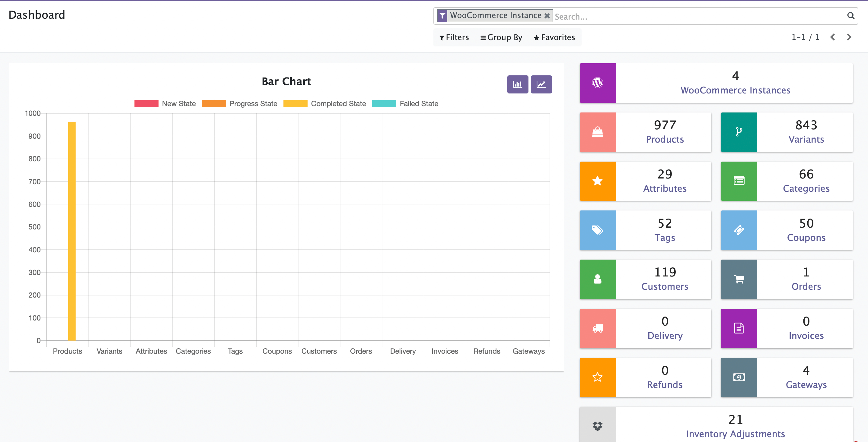
Task: Switch chart to line chart view
Action: click(x=541, y=84)
